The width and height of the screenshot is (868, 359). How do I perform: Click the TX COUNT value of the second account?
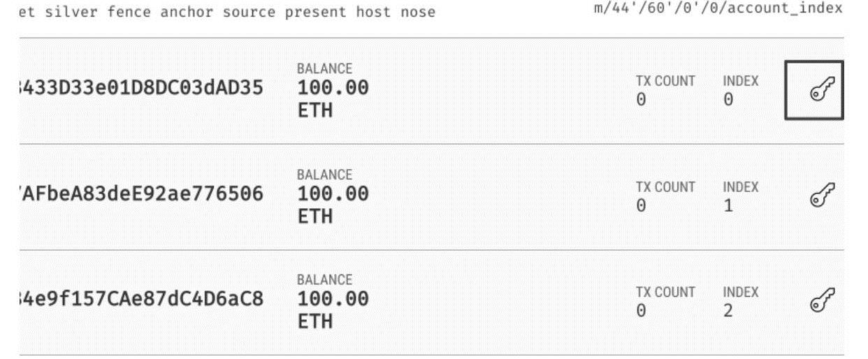tap(641, 206)
